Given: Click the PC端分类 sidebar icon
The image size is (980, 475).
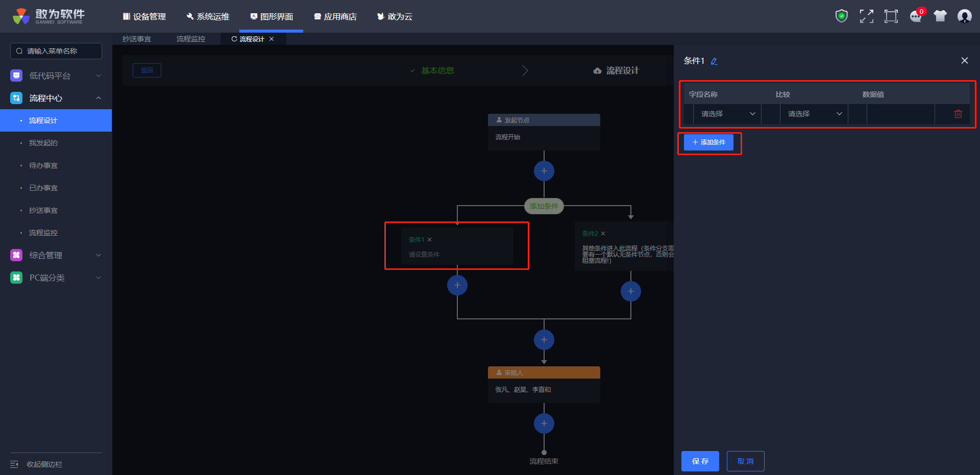Looking at the screenshot, I should pyautogui.click(x=16, y=278).
